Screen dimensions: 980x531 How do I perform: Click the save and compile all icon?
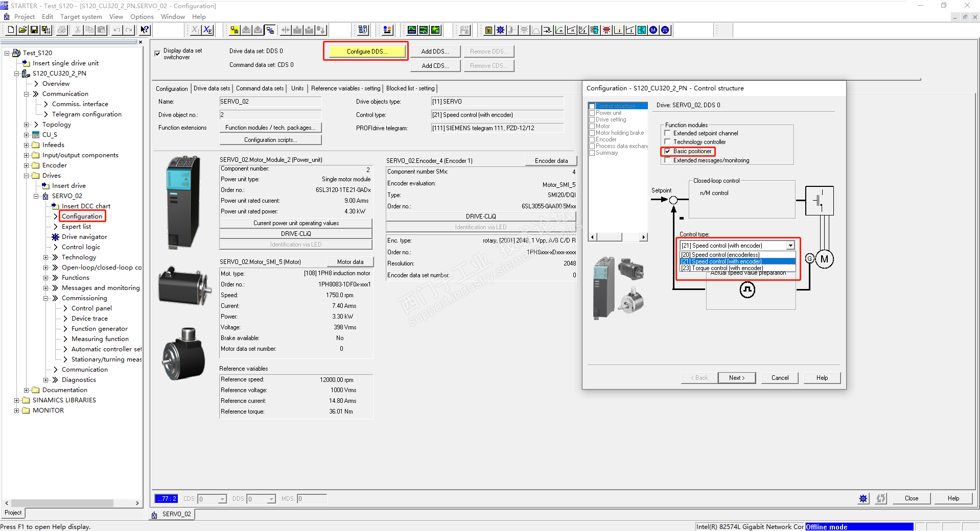[46, 30]
